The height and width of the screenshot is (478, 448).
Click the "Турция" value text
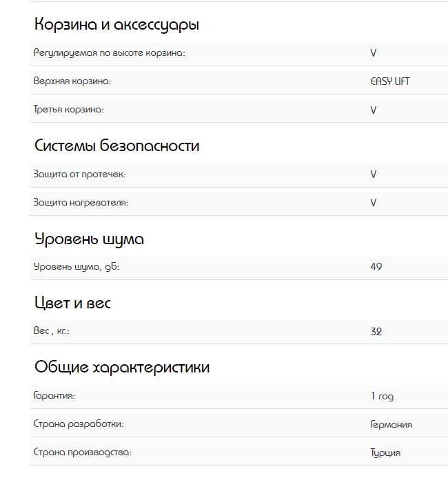pyautogui.click(x=385, y=452)
